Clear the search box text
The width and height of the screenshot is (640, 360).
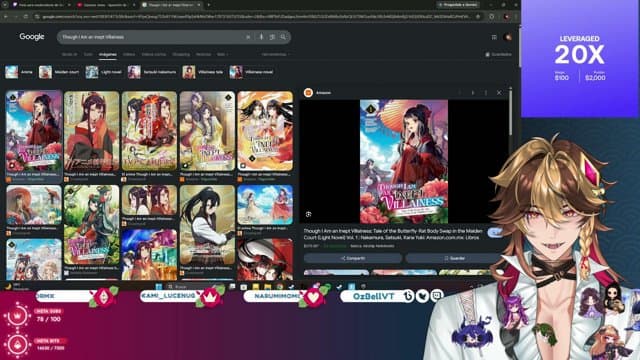[248, 37]
